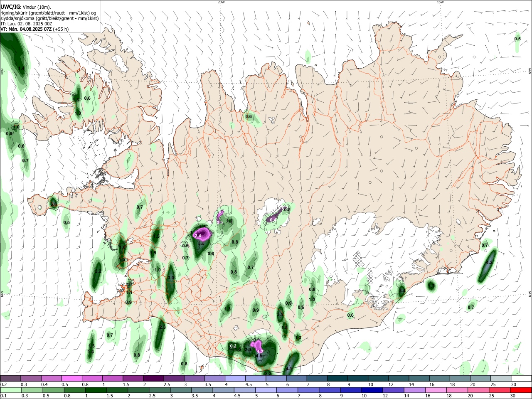This screenshot has height=399, width=532.
Task: Click the 'VT: Mán. 04.08.2025 07Z (+55 h)' line
Action: (x=34, y=29)
